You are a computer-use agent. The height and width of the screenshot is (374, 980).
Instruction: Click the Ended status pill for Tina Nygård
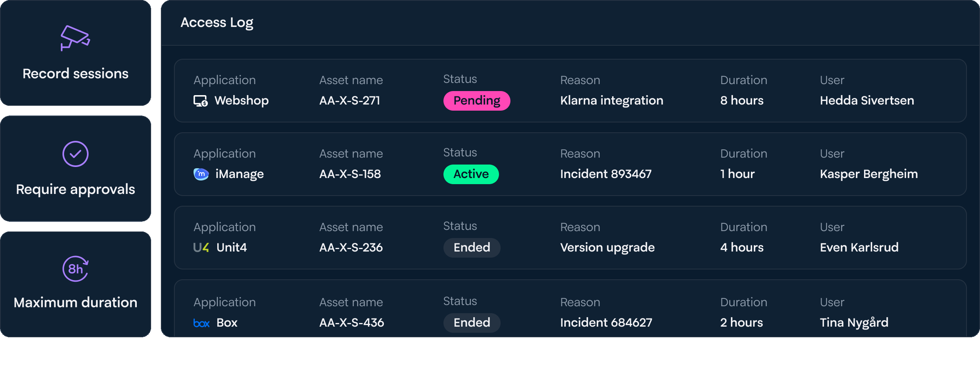(x=472, y=323)
